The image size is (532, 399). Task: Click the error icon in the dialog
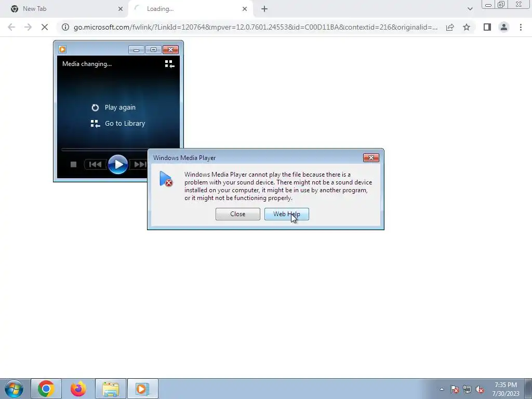point(166,179)
